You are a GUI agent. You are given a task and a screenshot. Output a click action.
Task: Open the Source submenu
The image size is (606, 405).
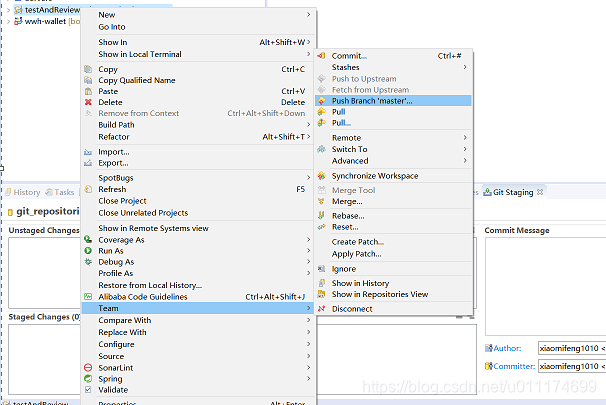point(199,356)
